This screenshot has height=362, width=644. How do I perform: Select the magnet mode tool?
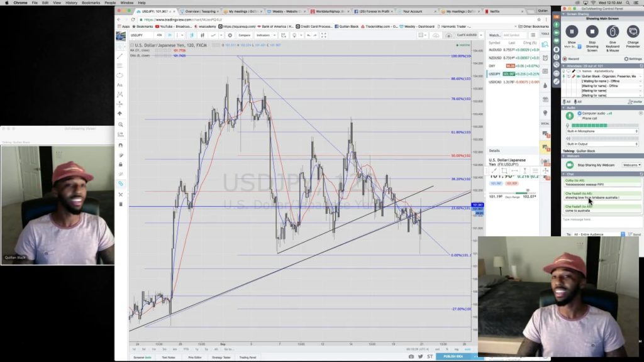coord(120,145)
